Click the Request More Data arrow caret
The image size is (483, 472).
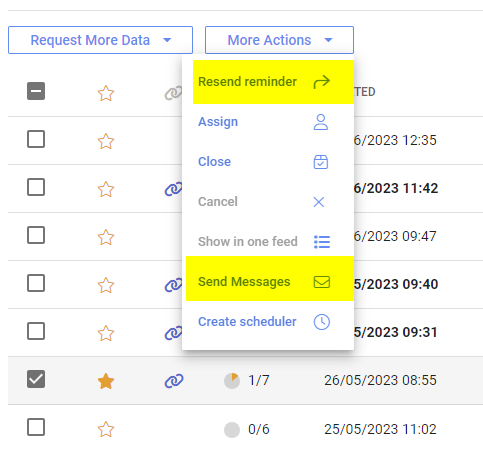pyautogui.click(x=167, y=40)
